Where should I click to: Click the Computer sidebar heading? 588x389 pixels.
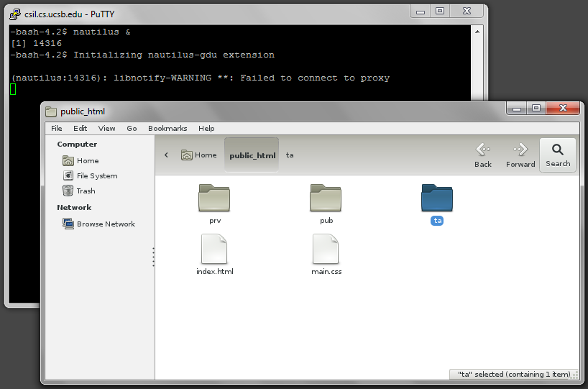(77, 144)
